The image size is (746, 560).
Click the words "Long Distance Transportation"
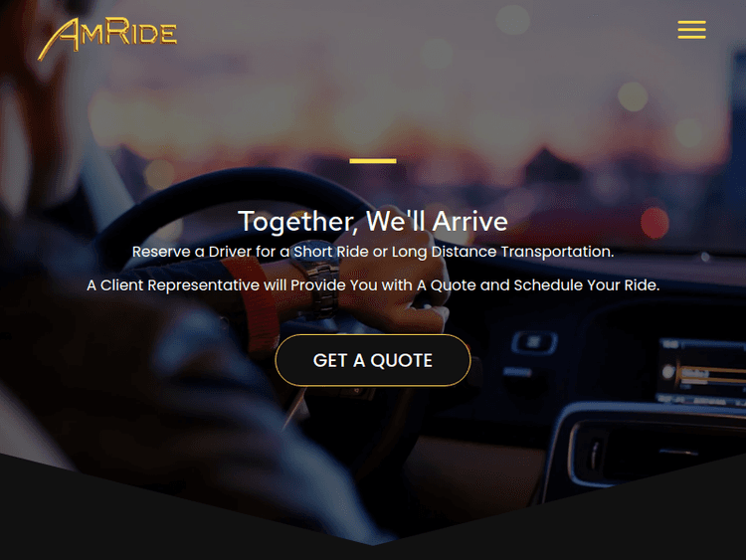[502, 252]
